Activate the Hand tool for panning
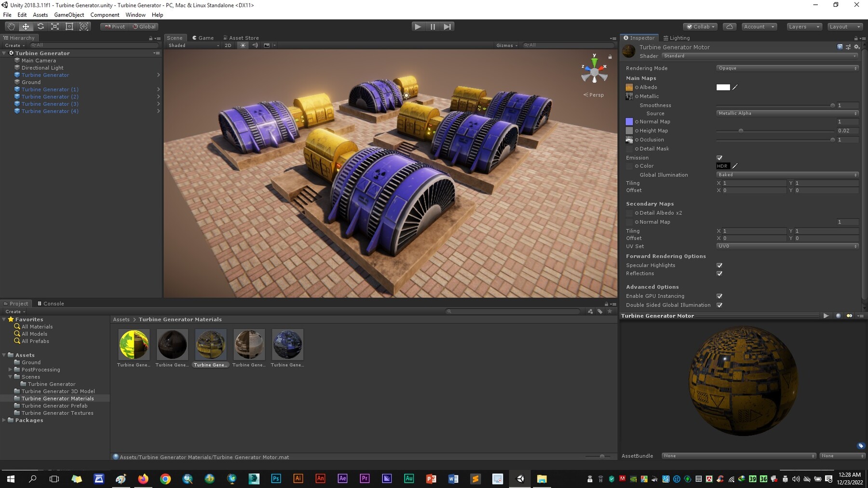 11,26
